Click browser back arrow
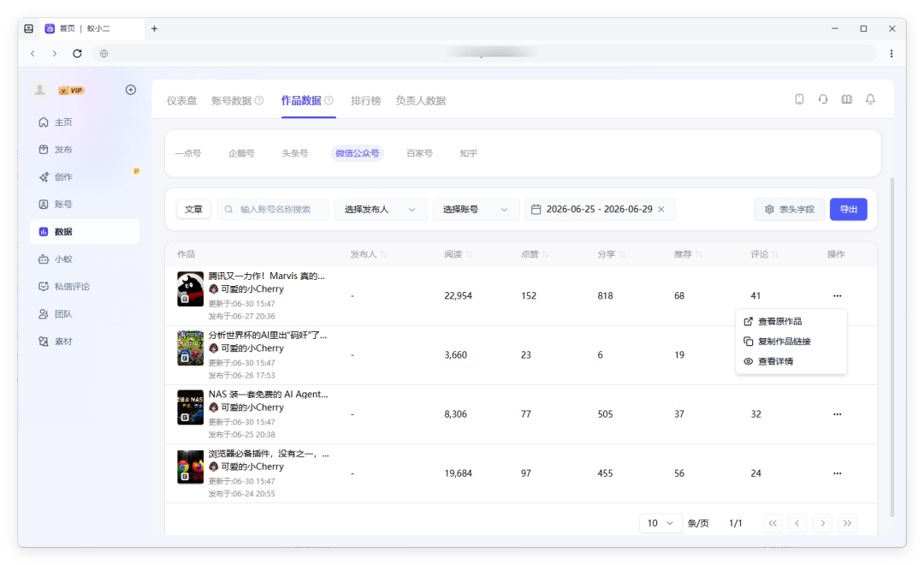Screen dimensions: 924x565 pyautogui.click(x=33, y=53)
